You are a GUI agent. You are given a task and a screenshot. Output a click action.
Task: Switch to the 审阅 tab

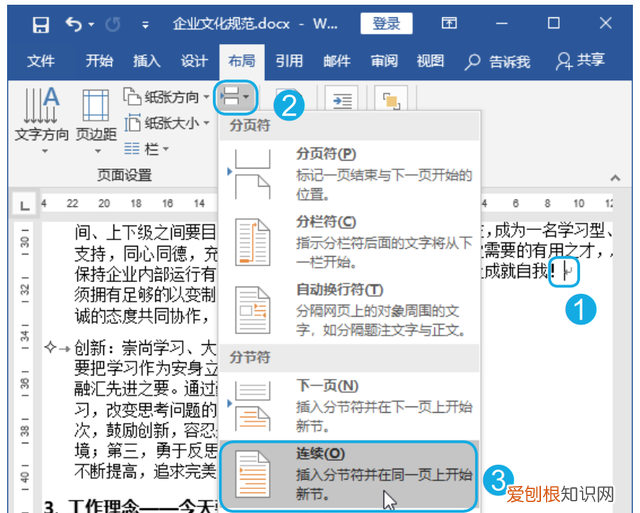[384, 61]
